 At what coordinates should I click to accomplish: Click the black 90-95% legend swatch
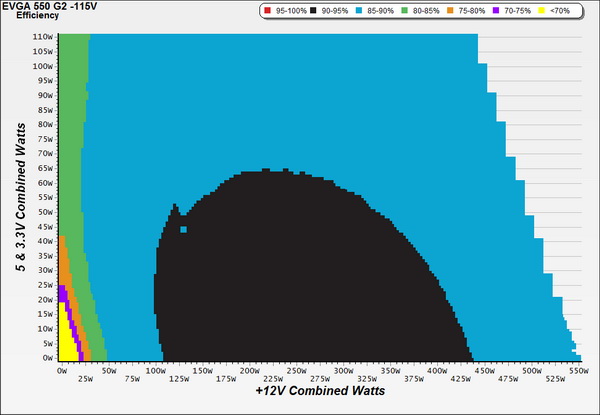pyautogui.click(x=313, y=11)
